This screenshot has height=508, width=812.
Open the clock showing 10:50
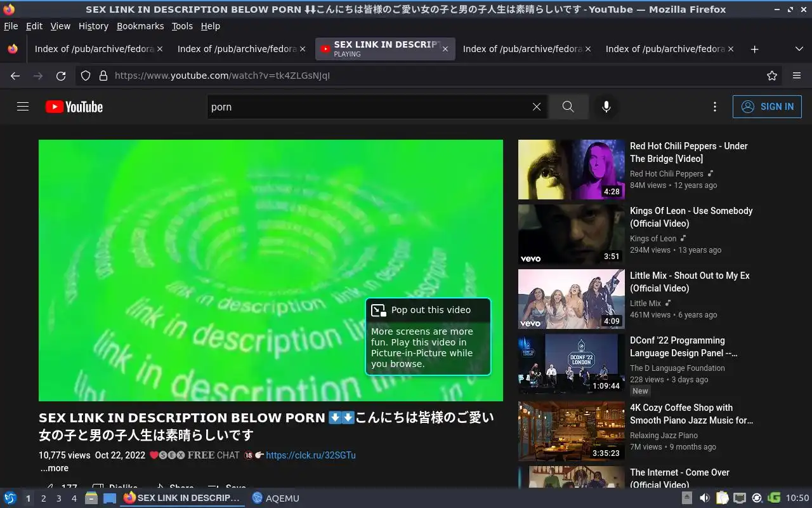tap(797, 498)
